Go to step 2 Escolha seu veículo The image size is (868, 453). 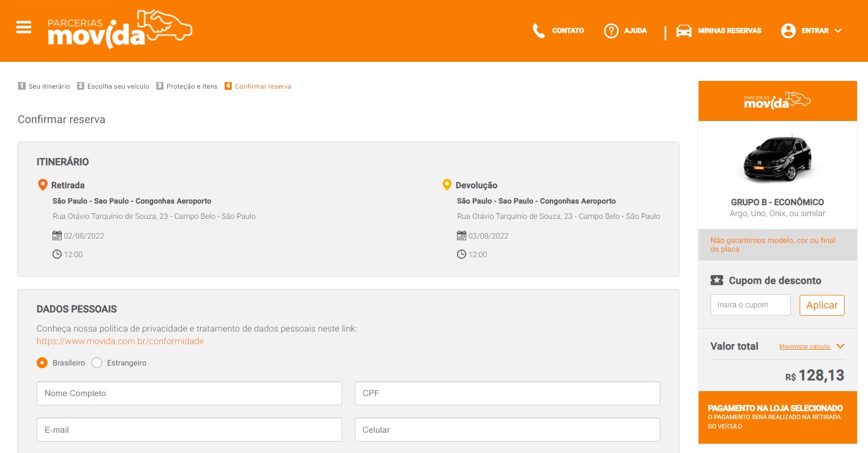click(x=113, y=86)
